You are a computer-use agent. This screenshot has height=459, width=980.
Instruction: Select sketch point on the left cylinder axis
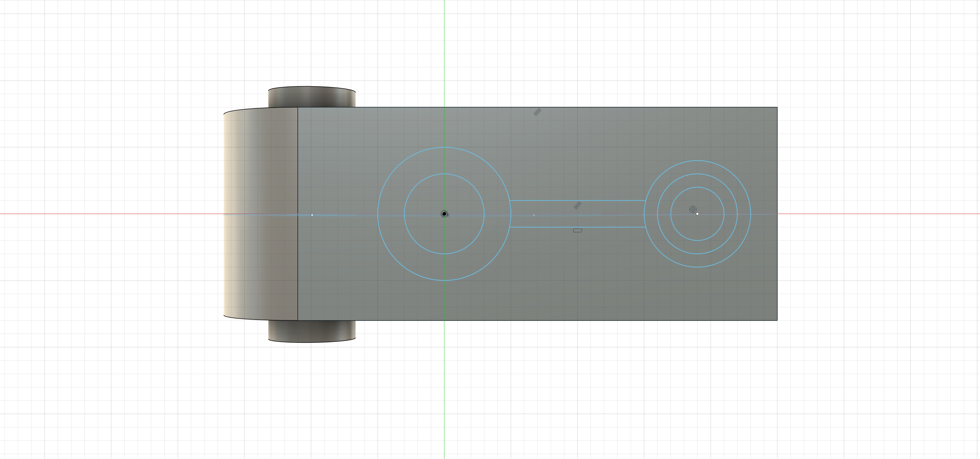[x=312, y=215]
